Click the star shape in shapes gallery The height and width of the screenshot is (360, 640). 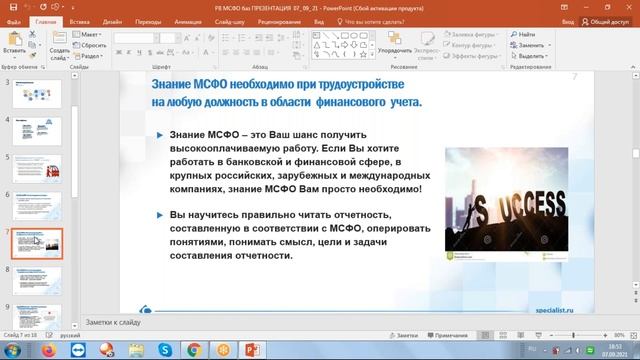(x=363, y=54)
